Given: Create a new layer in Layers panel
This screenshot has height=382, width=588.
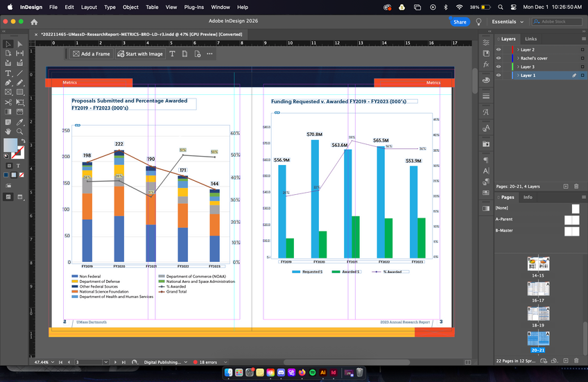Looking at the screenshot, I should pos(566,186).
